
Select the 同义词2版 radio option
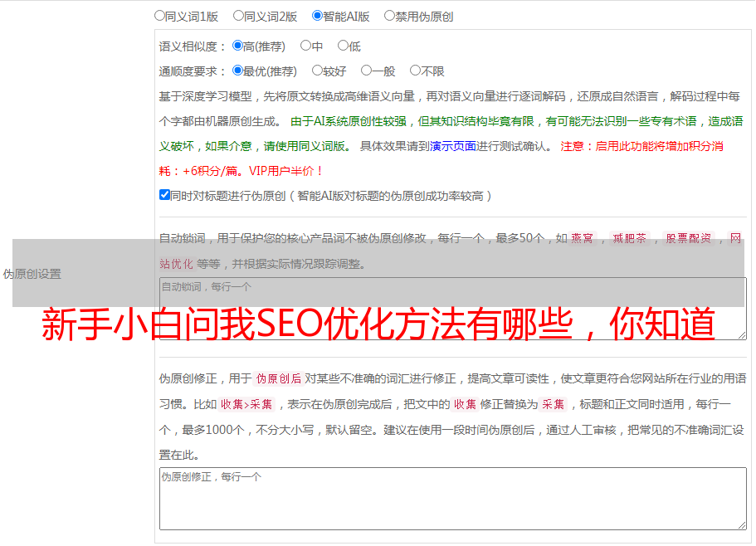pyautogui.click(x=238, y=16)
